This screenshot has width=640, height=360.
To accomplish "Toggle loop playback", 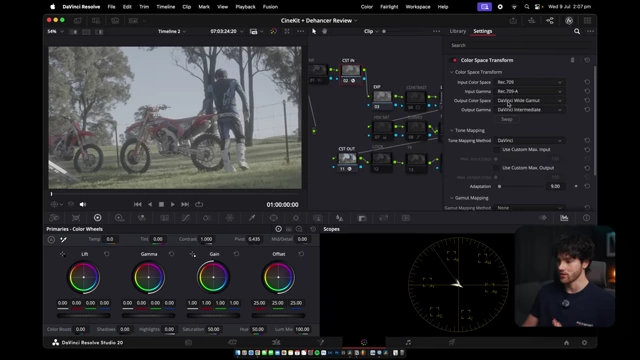I will click(x=199, y=204).
